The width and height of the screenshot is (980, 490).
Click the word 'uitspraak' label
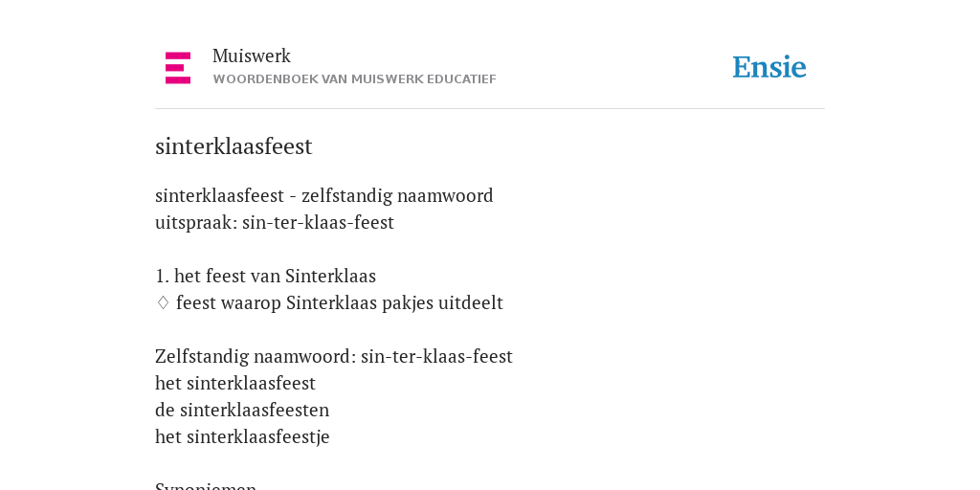click(x=194, y=223)
